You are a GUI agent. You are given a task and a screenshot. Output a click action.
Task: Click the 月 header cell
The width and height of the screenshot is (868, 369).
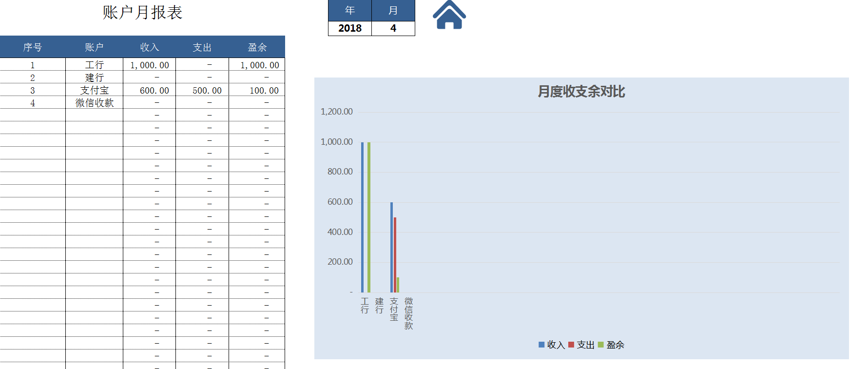pos(393,10)
